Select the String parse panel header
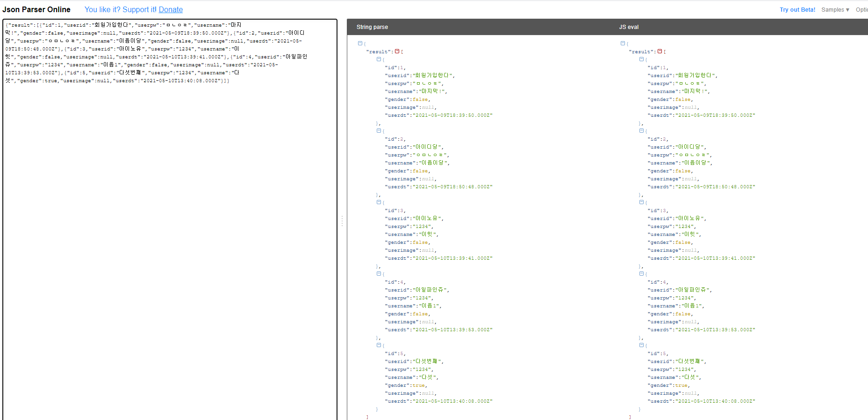 coord(372,27)
